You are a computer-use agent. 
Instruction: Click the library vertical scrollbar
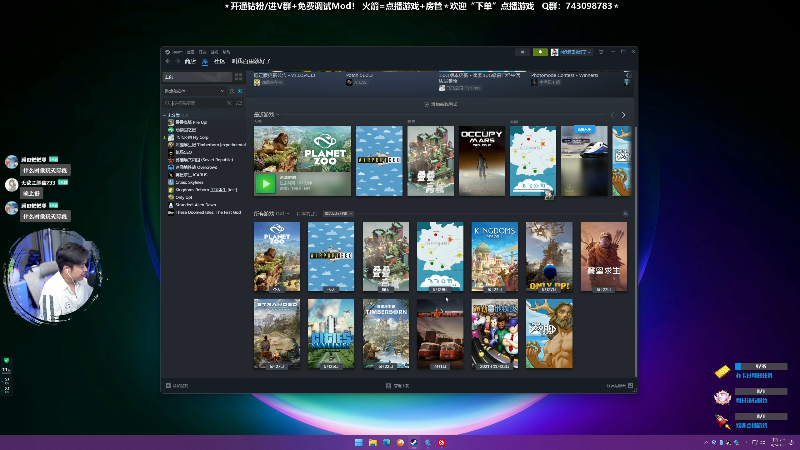click(x=635, y=250)
